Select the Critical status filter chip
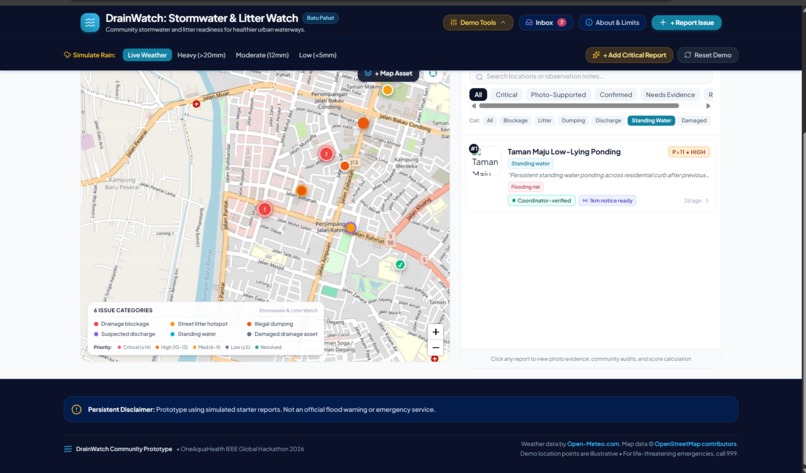806x473 pixels. coord(506,95)
